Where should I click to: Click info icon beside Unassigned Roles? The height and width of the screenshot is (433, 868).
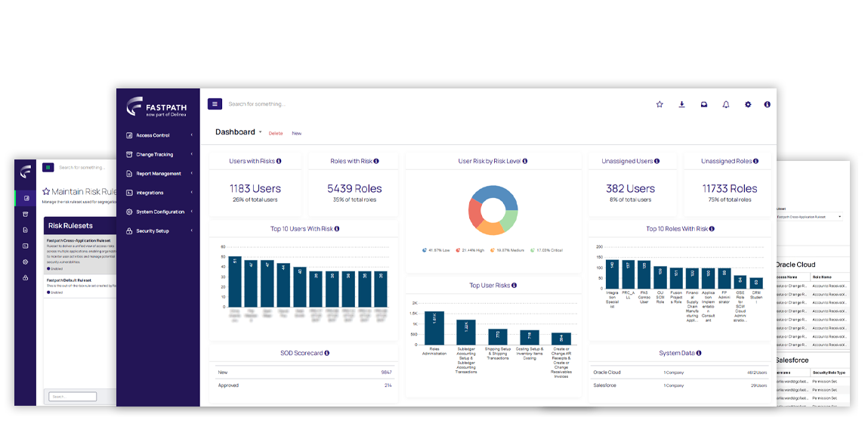[755, 161]
